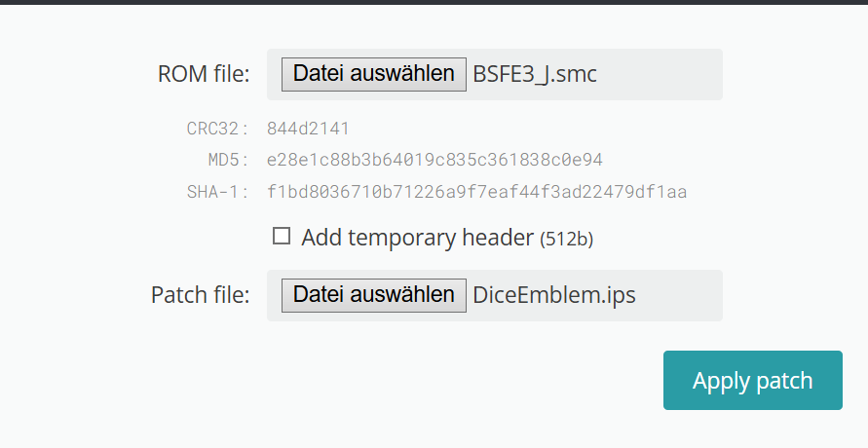The height and width of the screenshot is (448, 868).
Task: Click the ROM file Datei auswählen button
Action: click(374, 74)
